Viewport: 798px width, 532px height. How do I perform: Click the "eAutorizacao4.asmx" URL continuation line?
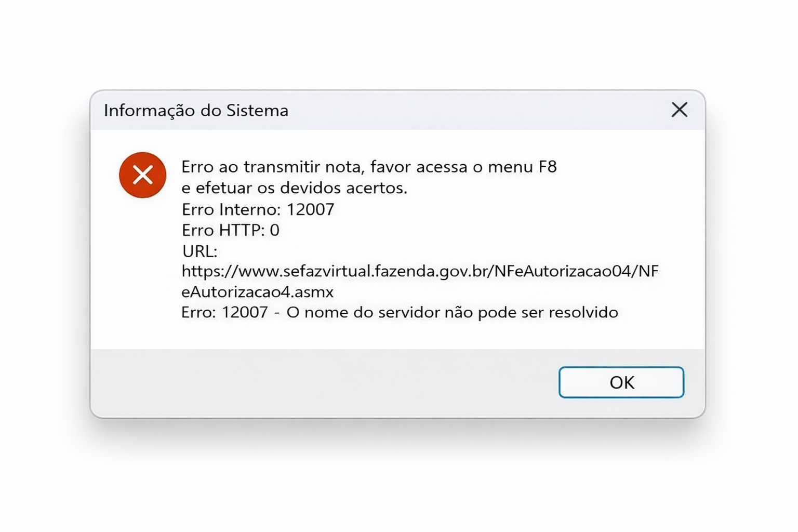pos(257,291)
